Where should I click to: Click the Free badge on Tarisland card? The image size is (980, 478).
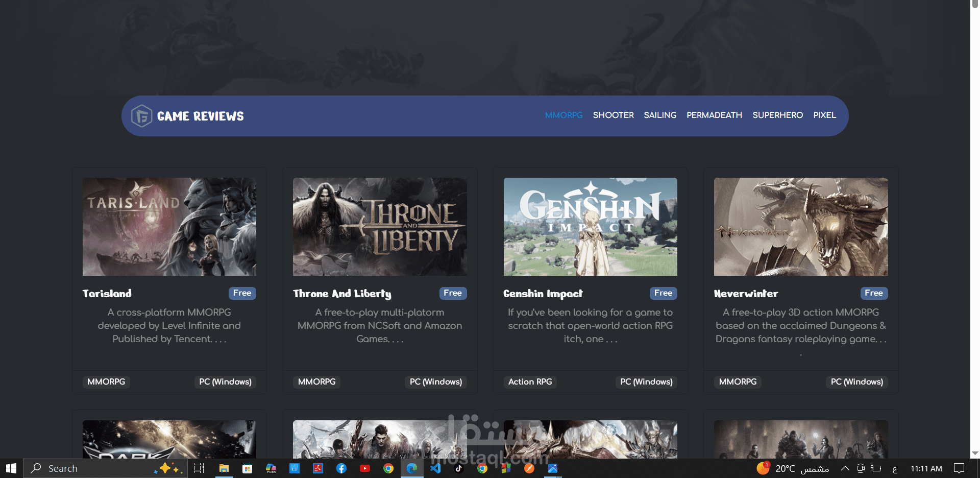(242, 293)
